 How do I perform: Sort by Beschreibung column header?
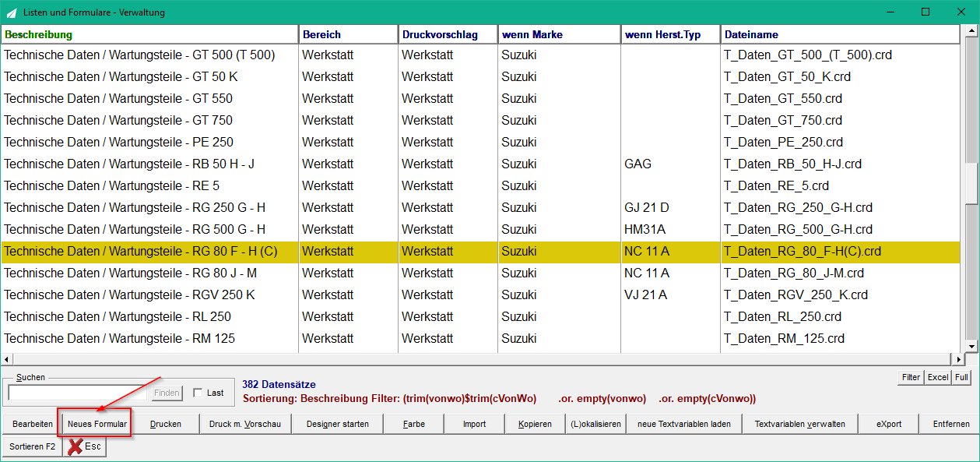pos(149,34)
